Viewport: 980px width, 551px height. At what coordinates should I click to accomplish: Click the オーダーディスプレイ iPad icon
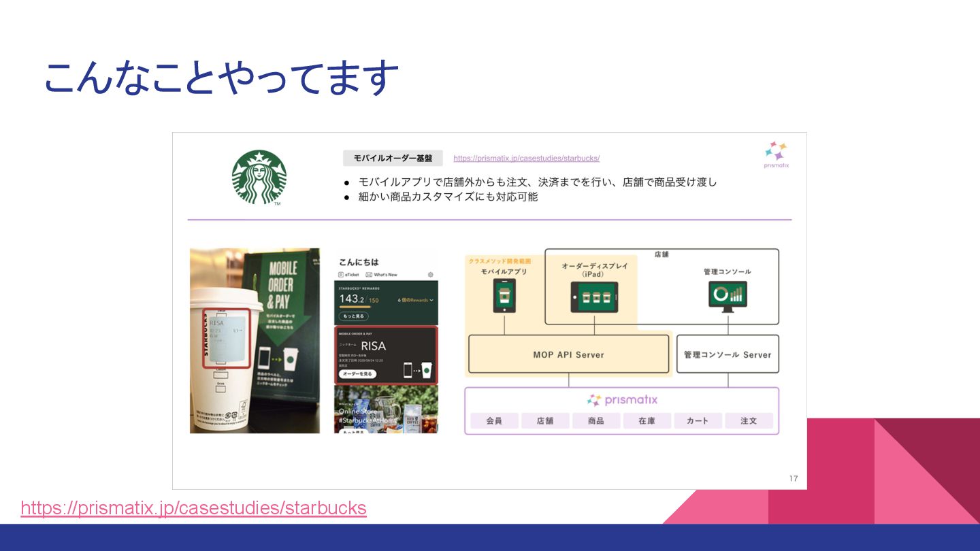pyautogui.click(x=594, y=297)
